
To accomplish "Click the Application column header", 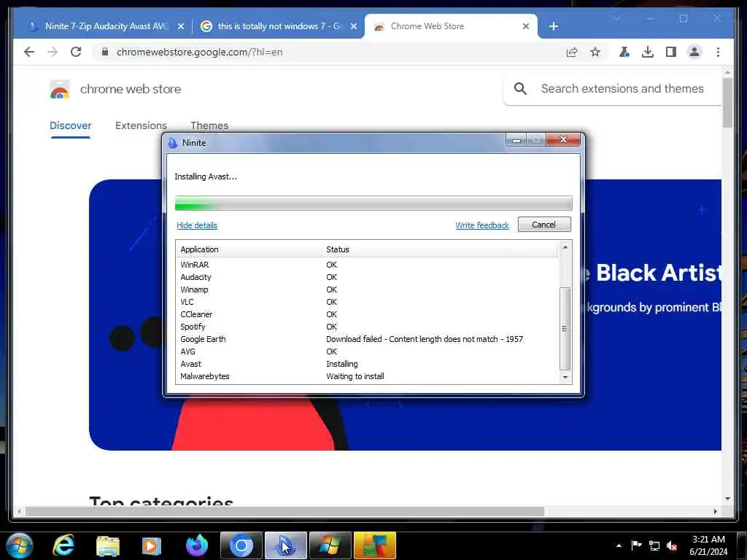I will tap(249, 249).
